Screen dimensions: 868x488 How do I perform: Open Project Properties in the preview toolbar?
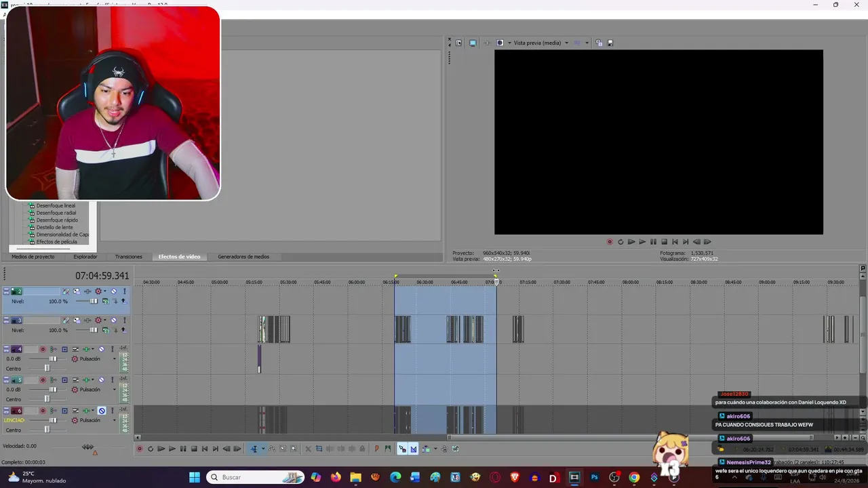[459, 43]
